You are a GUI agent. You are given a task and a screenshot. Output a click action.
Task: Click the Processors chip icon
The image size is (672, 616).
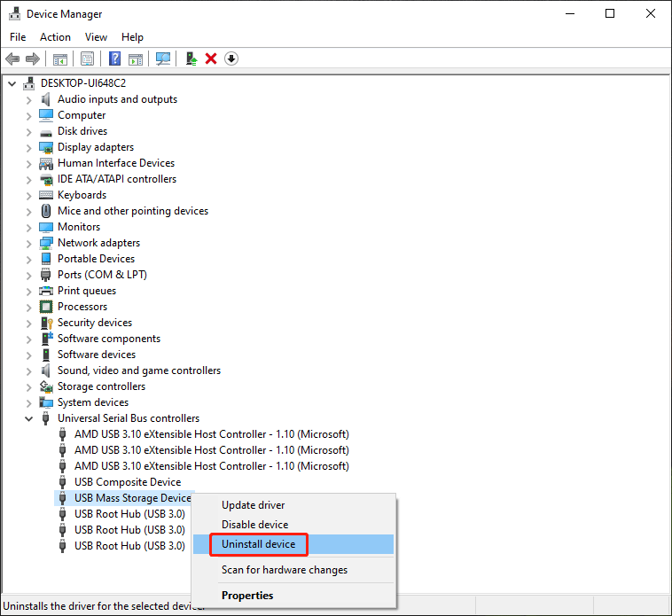46,307
